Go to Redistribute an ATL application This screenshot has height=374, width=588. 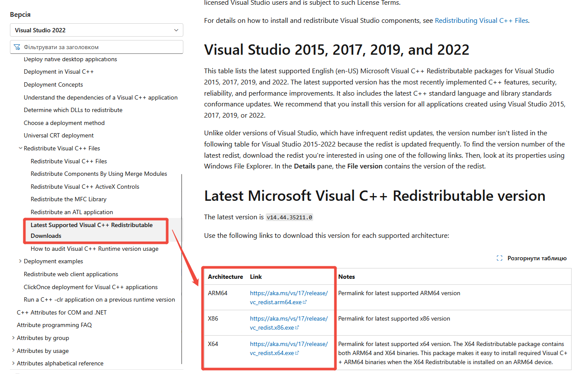[72, 212]
